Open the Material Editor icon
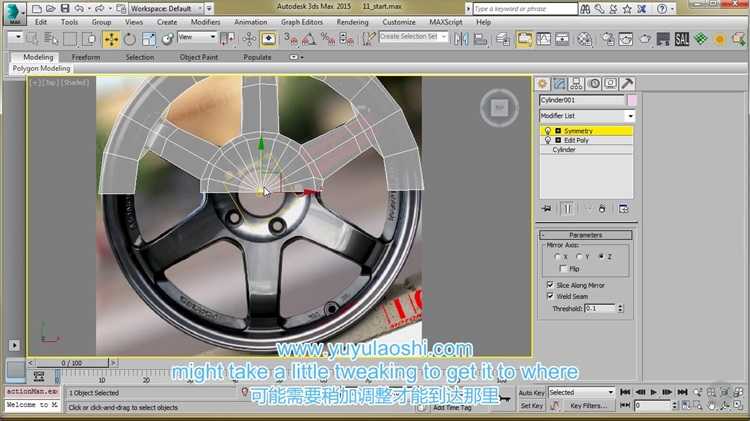750x421 pixels. 585,39
